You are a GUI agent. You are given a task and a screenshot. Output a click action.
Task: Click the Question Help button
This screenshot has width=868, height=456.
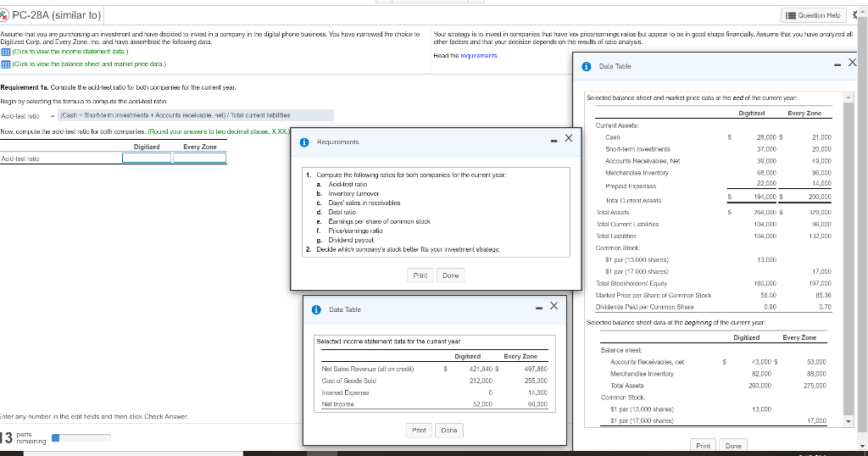coord(814,15)
